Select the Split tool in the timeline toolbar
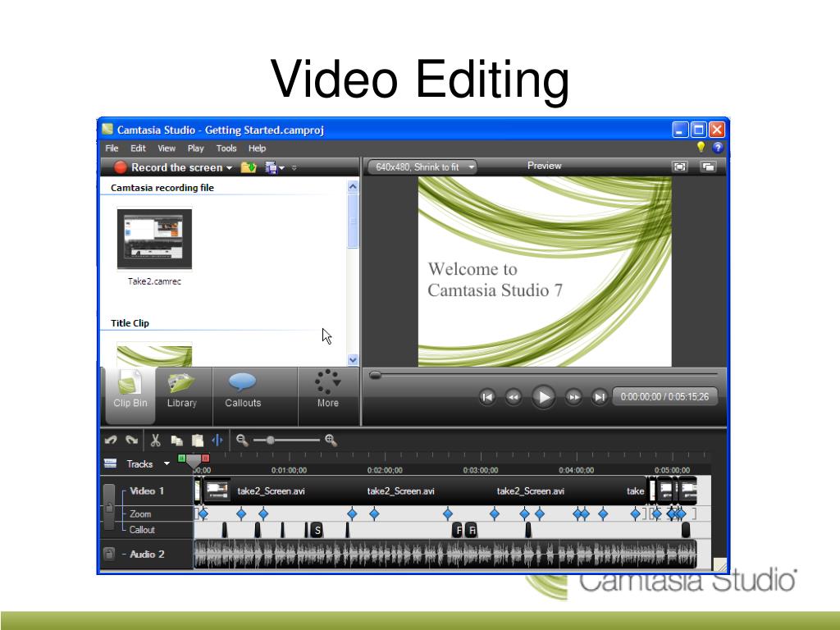 coord(217,440)
